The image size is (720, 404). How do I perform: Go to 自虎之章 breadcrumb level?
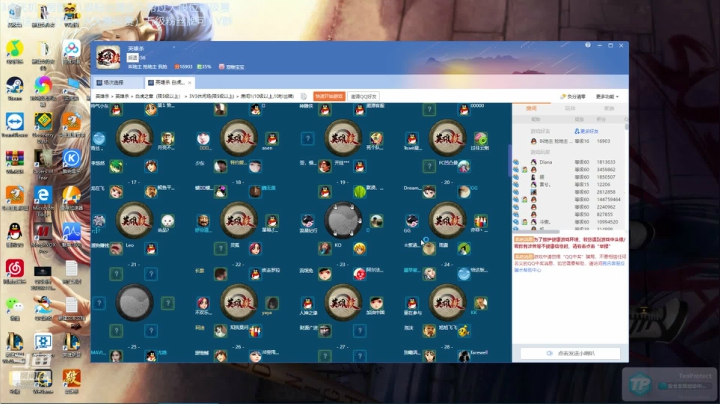click(157, 96)
